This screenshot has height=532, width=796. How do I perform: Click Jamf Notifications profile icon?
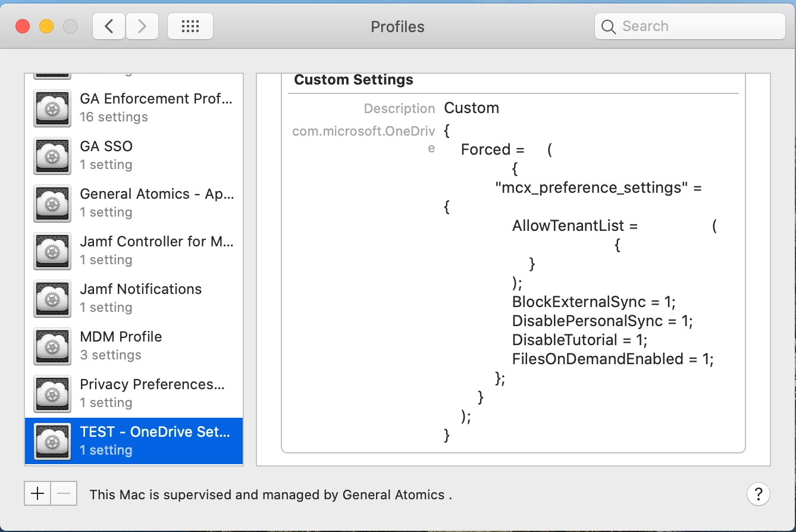pos(52,298)
